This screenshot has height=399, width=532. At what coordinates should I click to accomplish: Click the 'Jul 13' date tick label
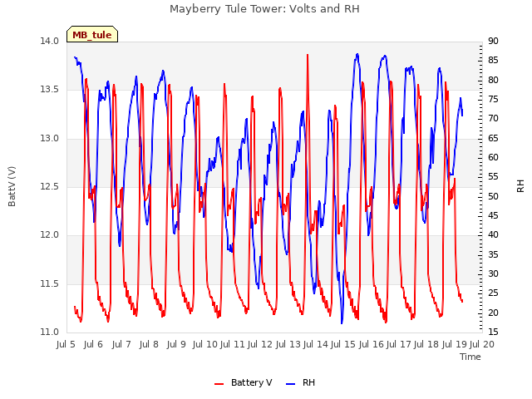tap(288, 344)
